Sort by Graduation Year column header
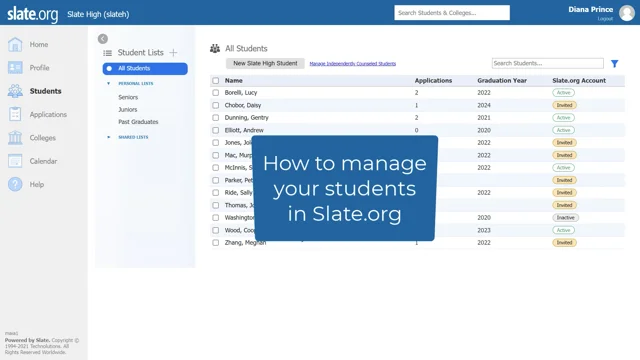Screen dimensions: 640x360 502,81
